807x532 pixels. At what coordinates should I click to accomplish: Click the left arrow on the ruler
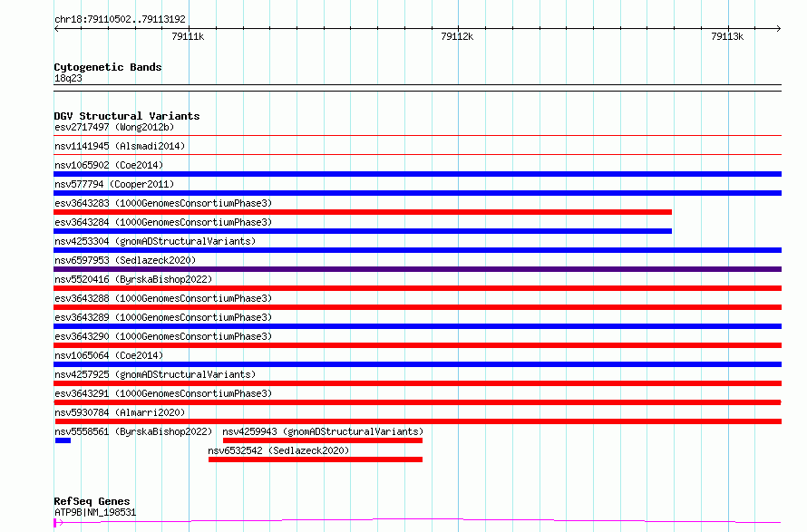point(56,28)
